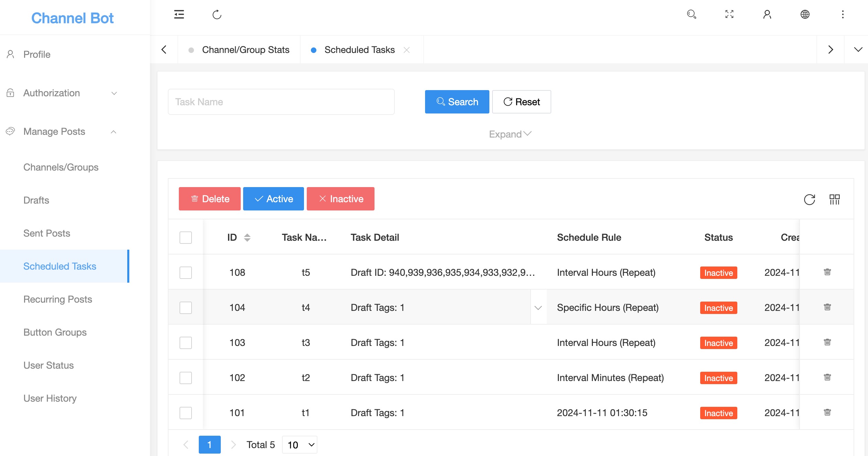
Task: Expand the search filters
Action: point(510,134)
